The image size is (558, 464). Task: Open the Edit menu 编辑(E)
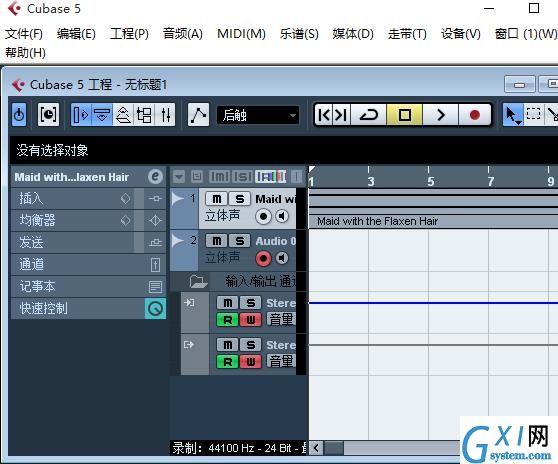point(76,34)
